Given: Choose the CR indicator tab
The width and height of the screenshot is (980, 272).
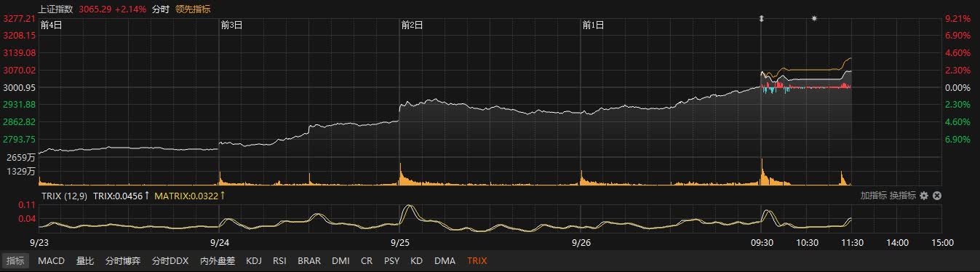Looking at the screenshot, I should [367, 260].
